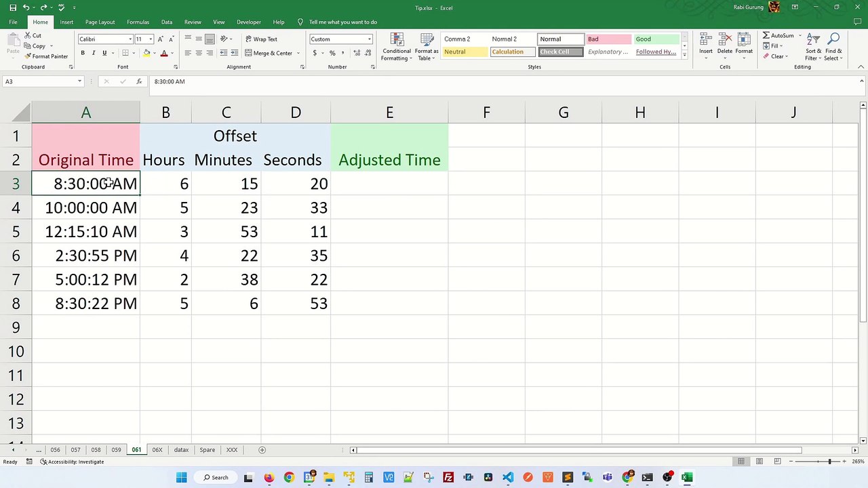Add a new sheet with the plus icon

click(x=262, y=450)
